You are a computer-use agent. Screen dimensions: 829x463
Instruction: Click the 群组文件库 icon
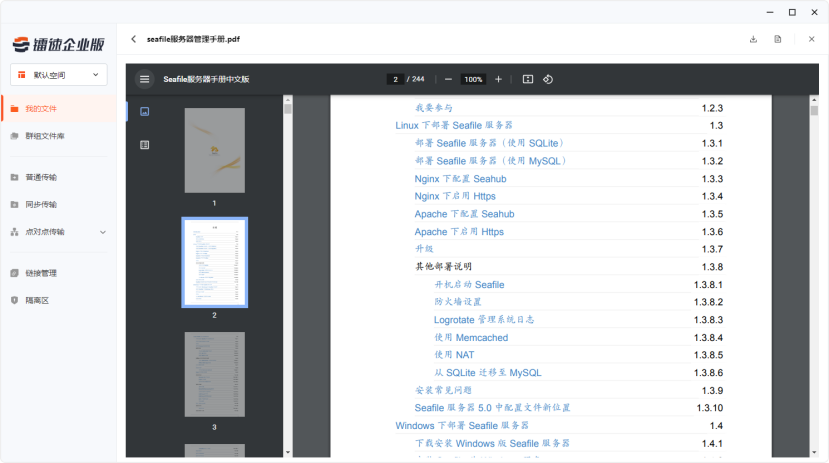(14, 136)
